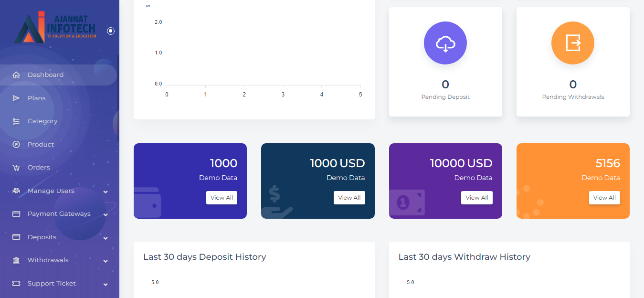Click the Pending Deposit cloud icon

pyautogui.click(x=445, y=43)
